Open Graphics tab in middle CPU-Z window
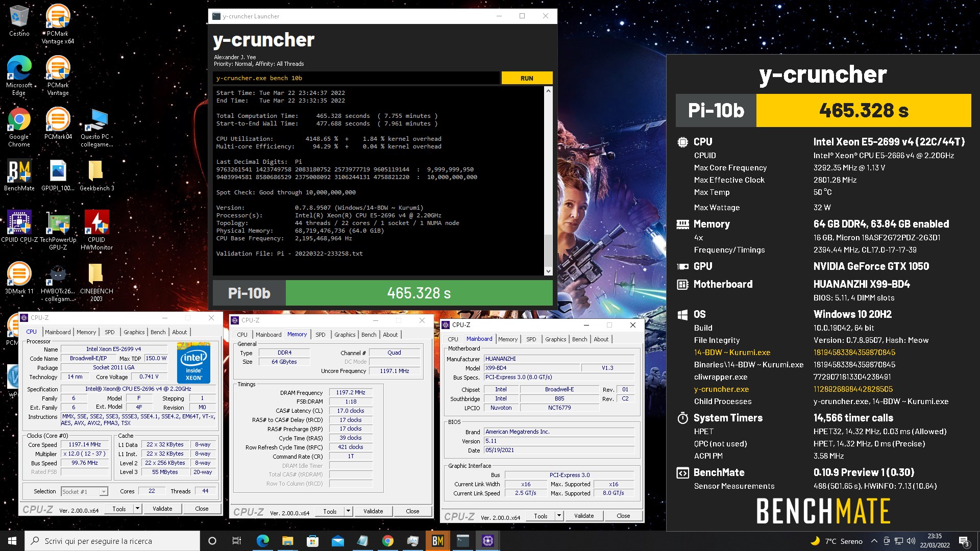This screenshot has height=551, width=980. [x=345, y=335]
